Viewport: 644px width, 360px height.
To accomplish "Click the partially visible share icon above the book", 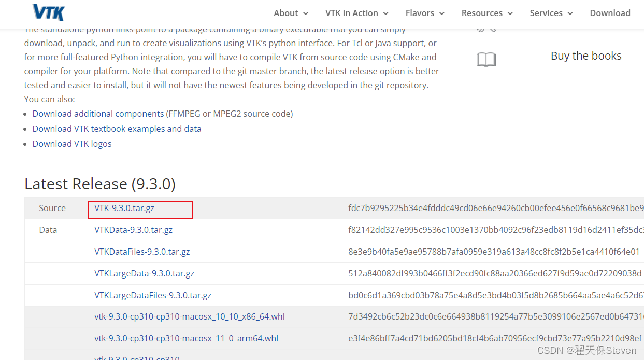I will [x=486, y=29].
